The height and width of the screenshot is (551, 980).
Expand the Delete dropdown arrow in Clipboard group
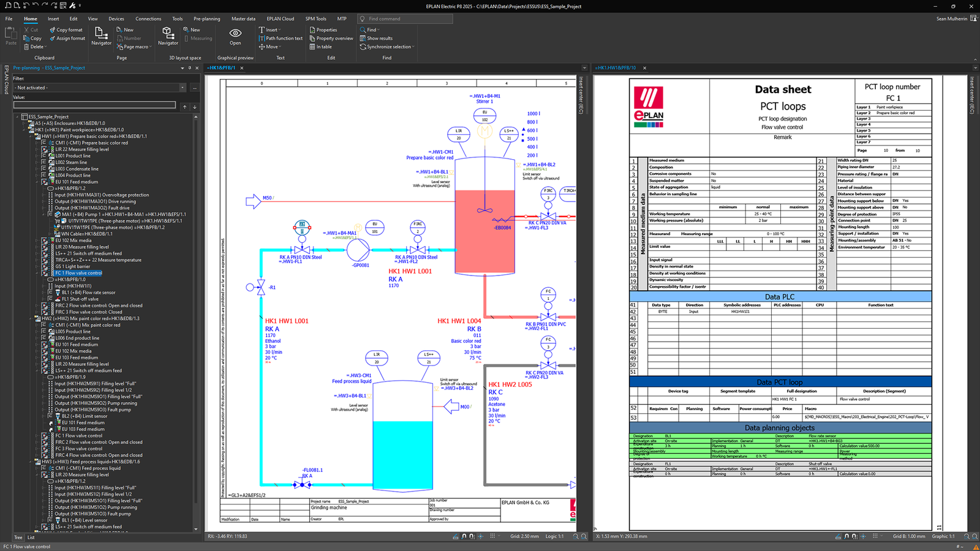(45, 47)
